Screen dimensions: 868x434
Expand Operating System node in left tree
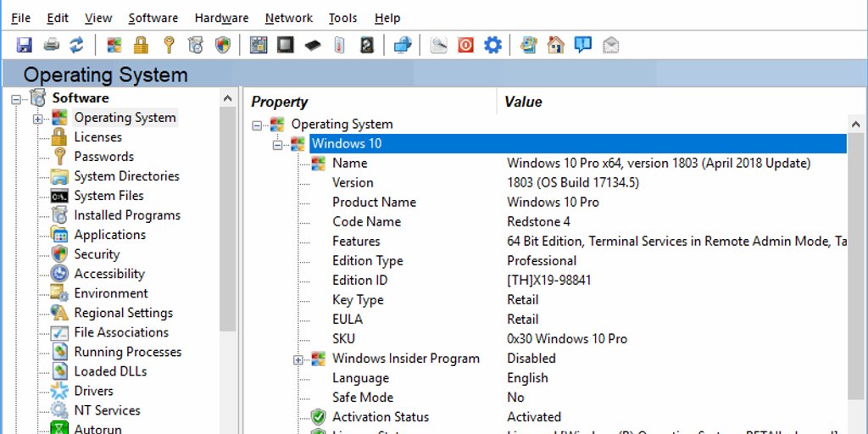pyautogui.click(x=37, y=119)
